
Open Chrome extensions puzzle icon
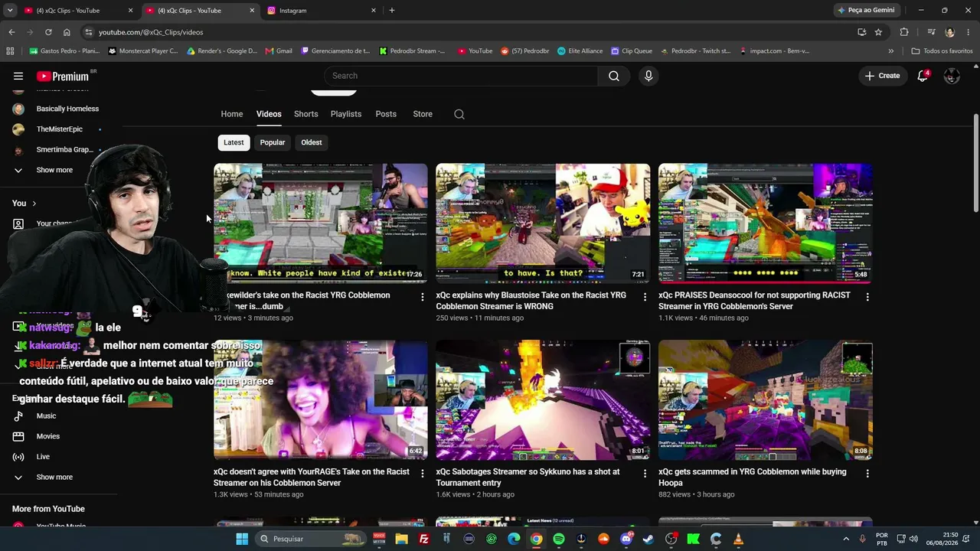click(904, 32)
